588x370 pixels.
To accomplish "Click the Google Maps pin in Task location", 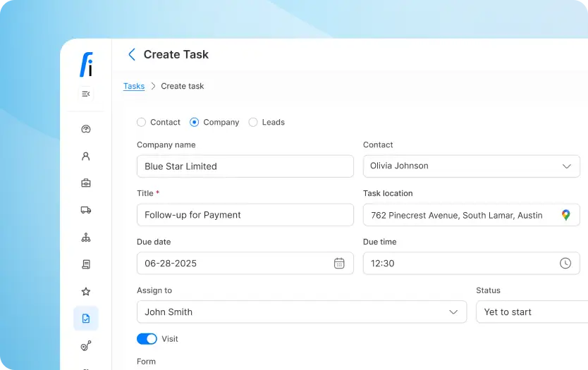I will (566, 215).
